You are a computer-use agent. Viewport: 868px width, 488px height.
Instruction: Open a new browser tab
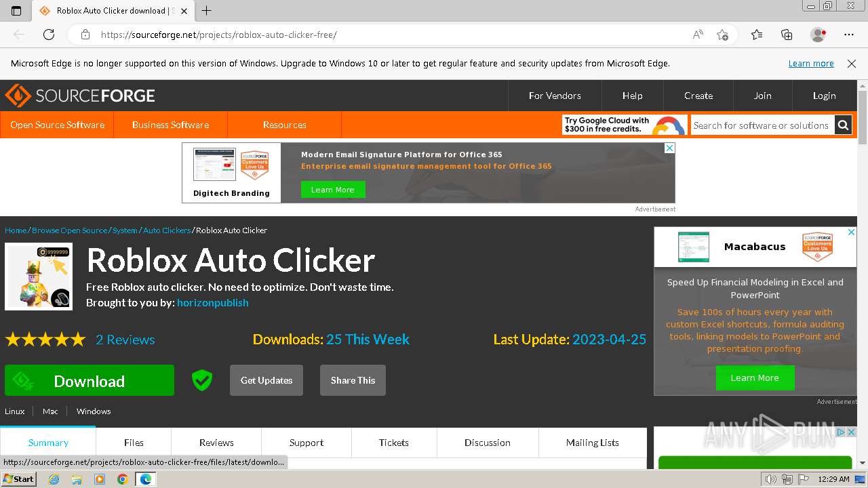[x=207, y=11]
